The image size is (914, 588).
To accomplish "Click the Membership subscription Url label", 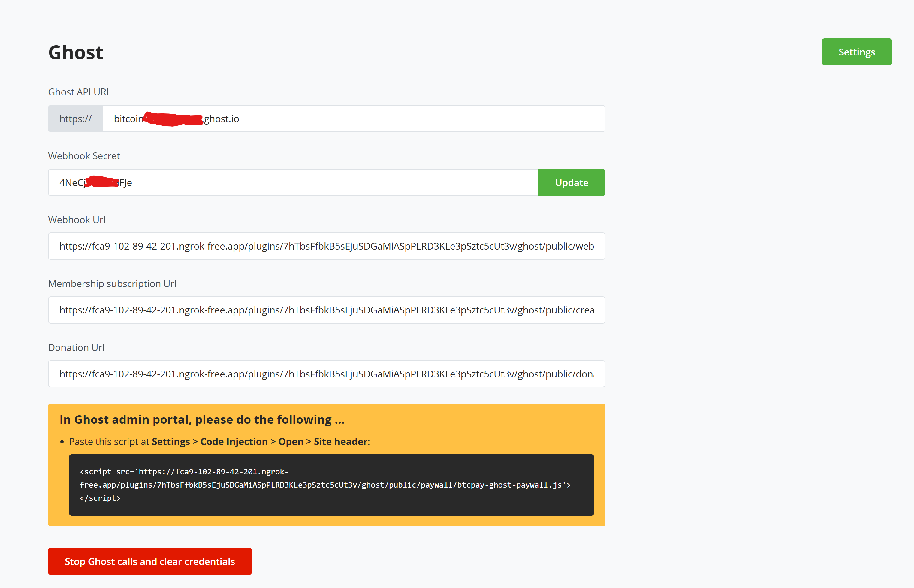I will 112,283.
